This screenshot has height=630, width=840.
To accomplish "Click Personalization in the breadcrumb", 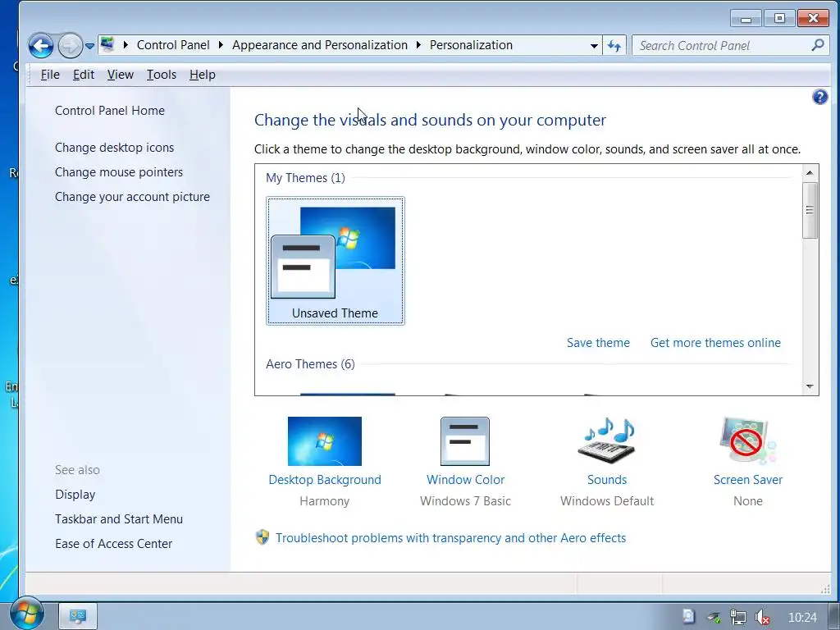I will point(471,45).
